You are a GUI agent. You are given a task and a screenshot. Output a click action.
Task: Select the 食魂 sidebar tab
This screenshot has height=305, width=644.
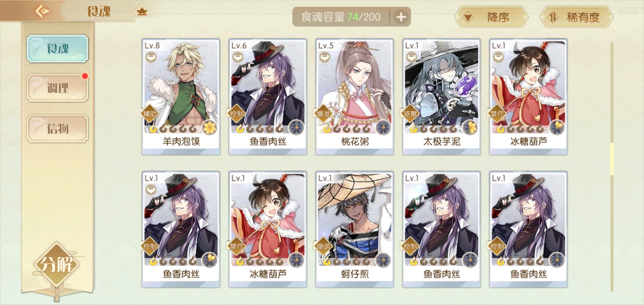(x=58, y=48)
